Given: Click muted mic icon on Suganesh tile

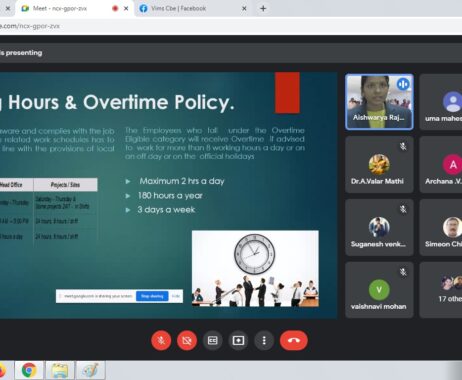Looking at the screenshot, I should click(x=403, y=209).
